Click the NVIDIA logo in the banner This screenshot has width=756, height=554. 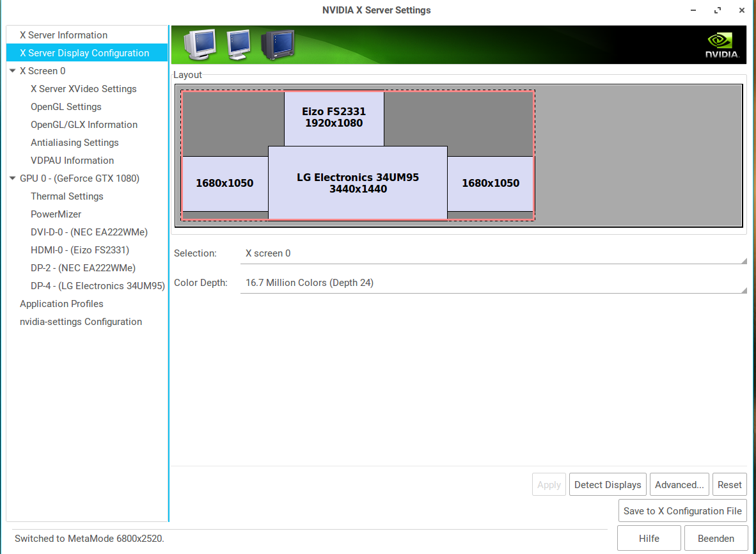tap(721, 45)
